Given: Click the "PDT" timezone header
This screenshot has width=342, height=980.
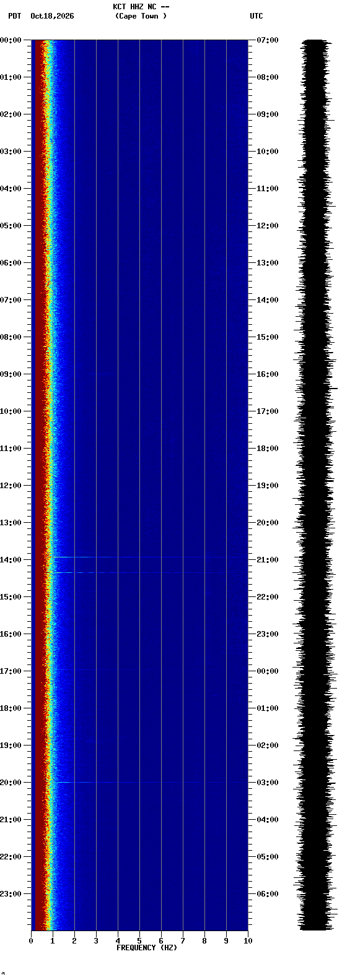Looking at the screenshot, I should 14,16.
